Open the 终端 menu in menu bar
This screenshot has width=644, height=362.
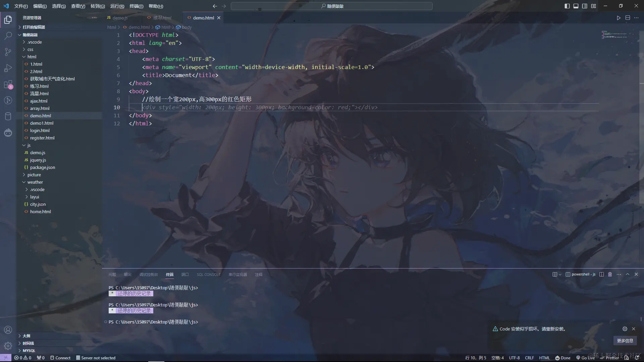click(x=136, y=6)
